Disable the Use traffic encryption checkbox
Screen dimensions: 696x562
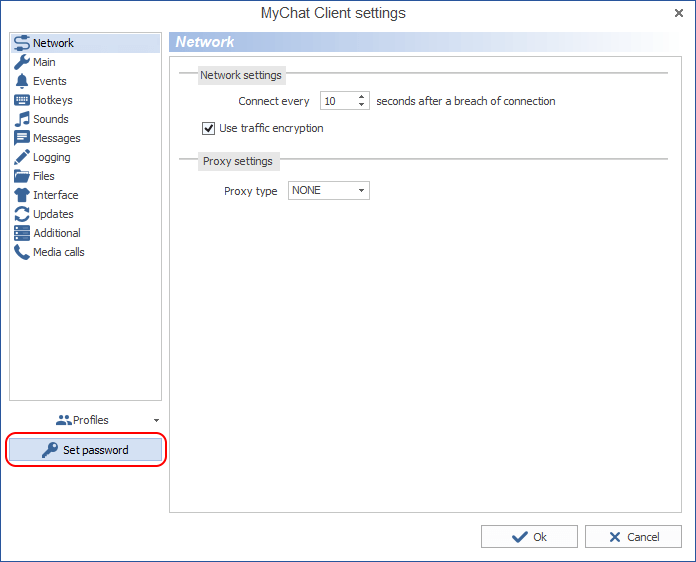click(209, 128)
